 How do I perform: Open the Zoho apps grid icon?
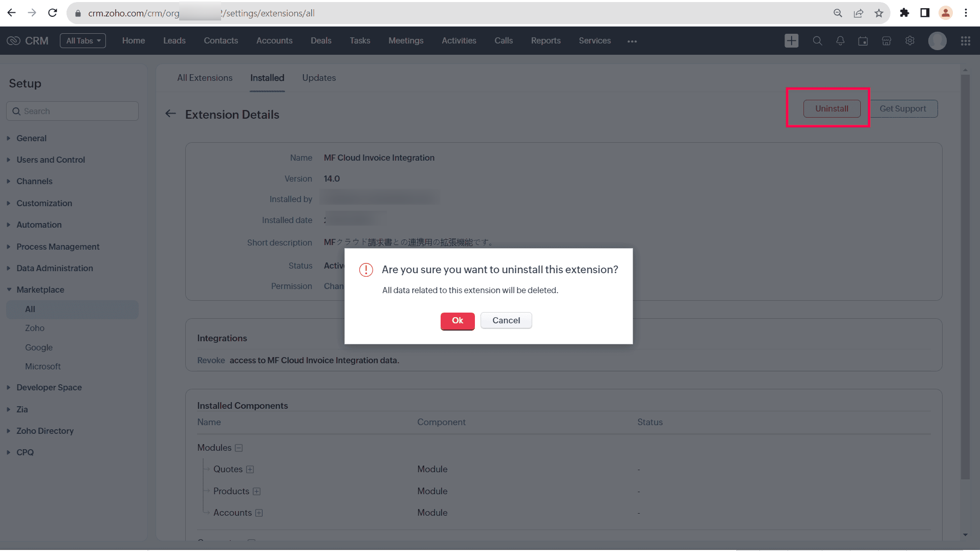(965, 41)
